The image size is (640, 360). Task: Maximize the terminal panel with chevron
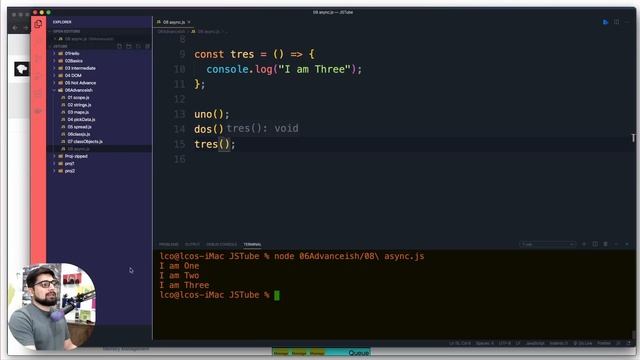click(617, 244)
